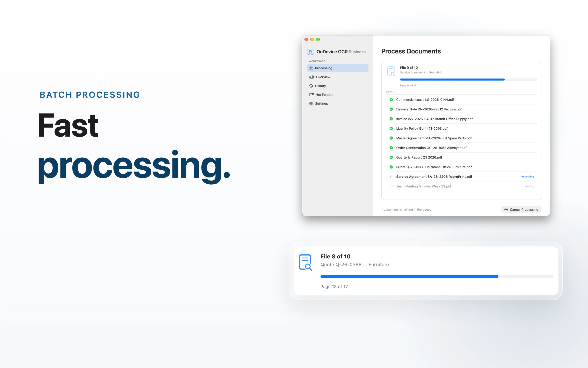The width and height of the screenshot is (588, 368).
Task: Click the File 9 of 10 progress bar
Action: pyautogui.click(x=469, y=80)
